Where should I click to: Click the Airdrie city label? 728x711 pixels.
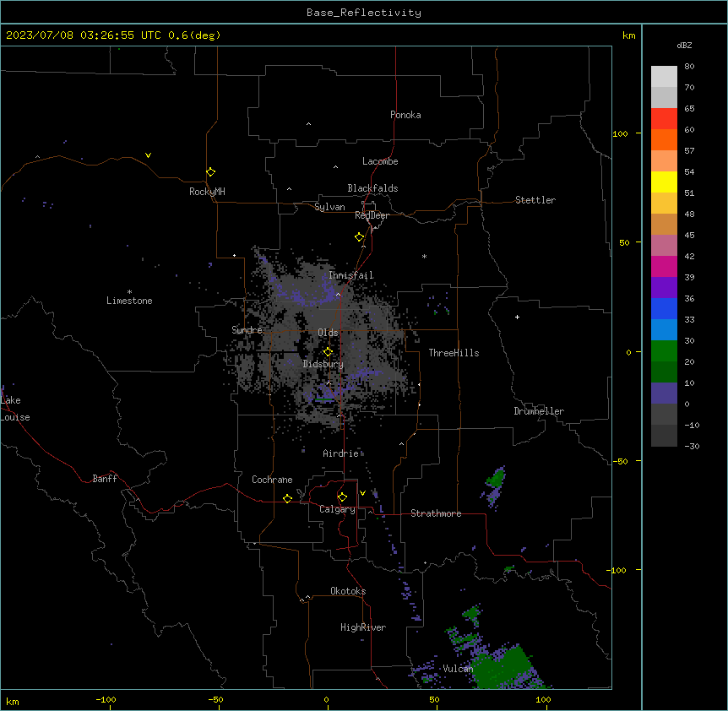point(341,453)
